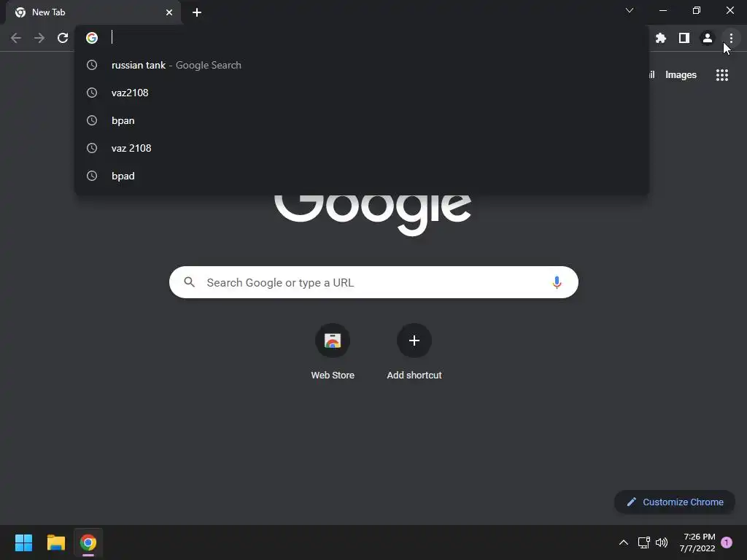The image size is (747, 560).
Task: Open the Windows Start menu
Action: point(23,542)
